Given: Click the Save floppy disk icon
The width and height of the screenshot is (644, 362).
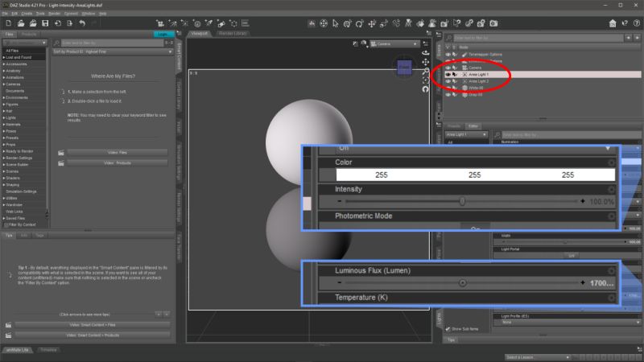Looking at the screenshot, I should pyautogui.click(x=45, y=23).
